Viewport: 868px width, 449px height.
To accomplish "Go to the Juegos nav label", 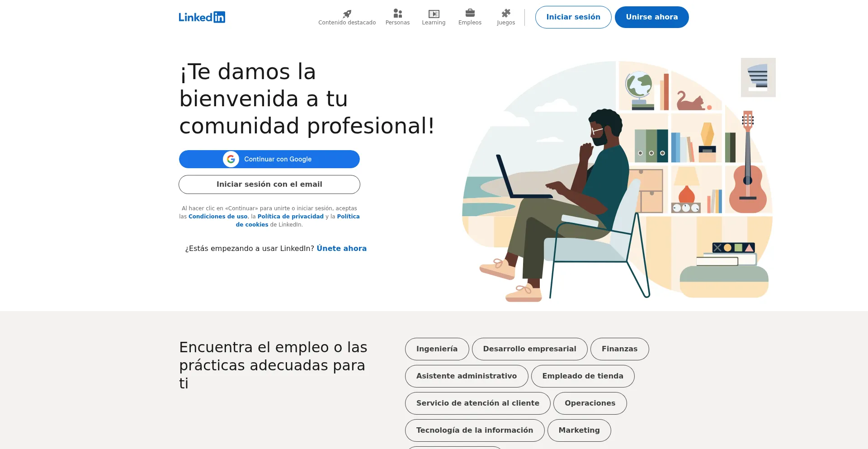I will click(506, 23).
